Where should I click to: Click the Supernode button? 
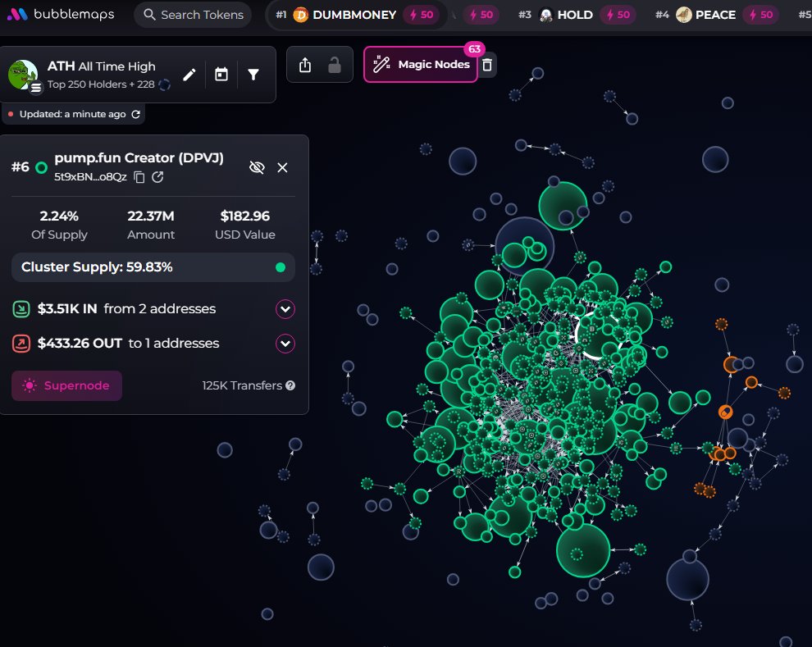[66, 385]
